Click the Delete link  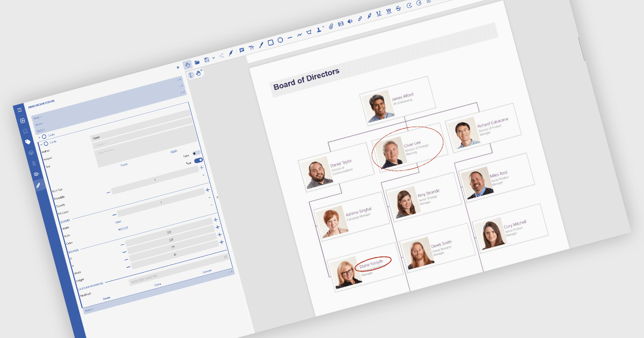[107, 298]
